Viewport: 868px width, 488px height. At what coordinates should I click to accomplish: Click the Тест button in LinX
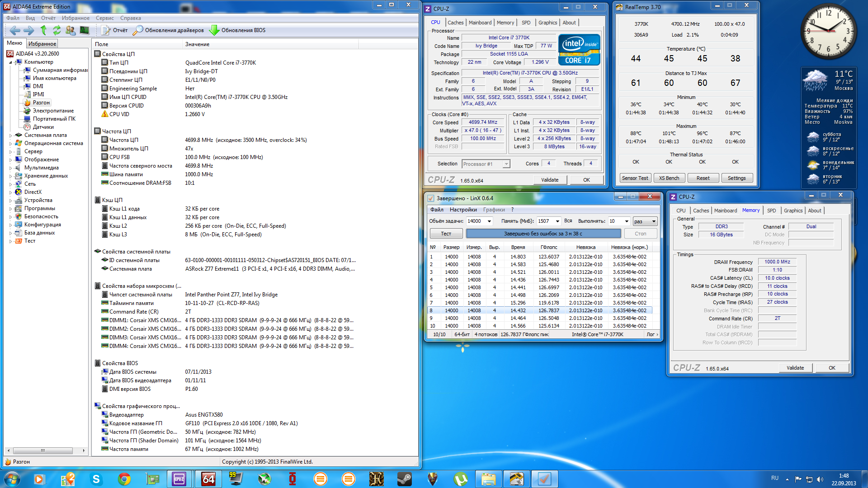point(446,234)
